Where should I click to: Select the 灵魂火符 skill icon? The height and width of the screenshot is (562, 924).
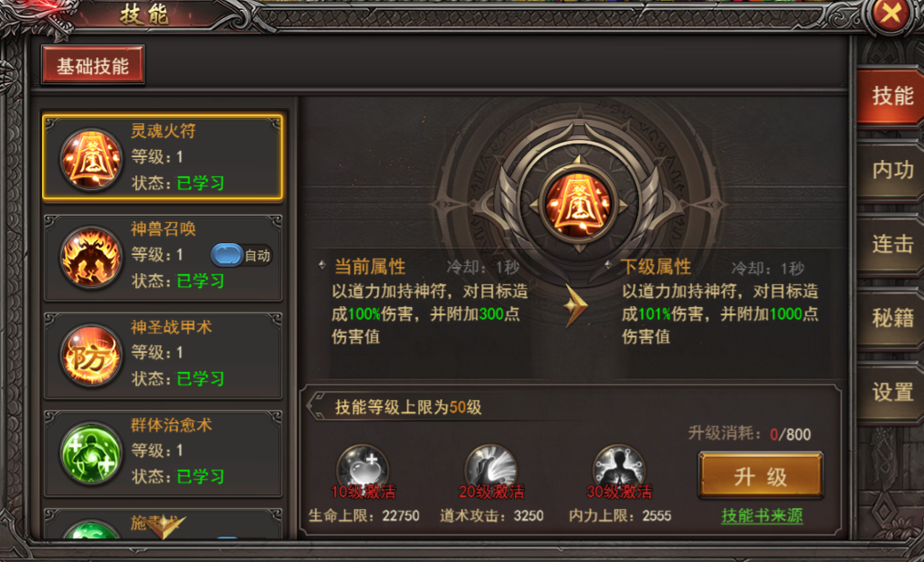(x=90, y=159)
